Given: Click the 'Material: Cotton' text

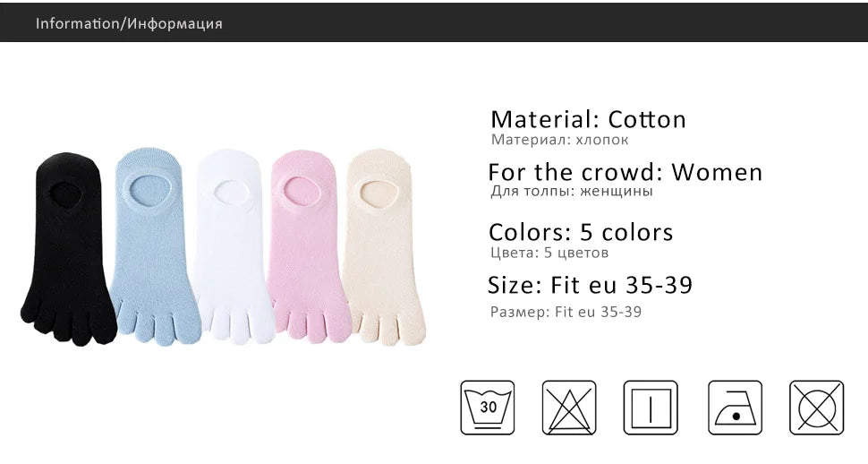Looking at the screenshot, I should pyautogui.click(x=588, y=119).
